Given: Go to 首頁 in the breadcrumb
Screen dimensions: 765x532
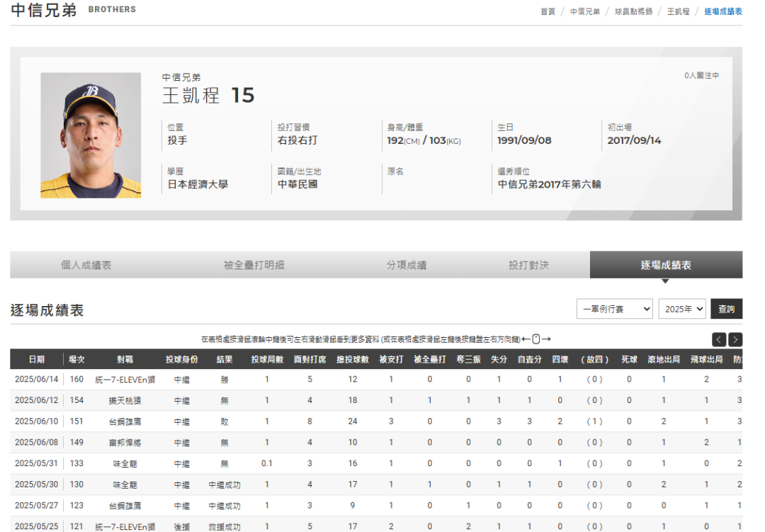Looking at the screenshot, I should [x=548, y=11].
